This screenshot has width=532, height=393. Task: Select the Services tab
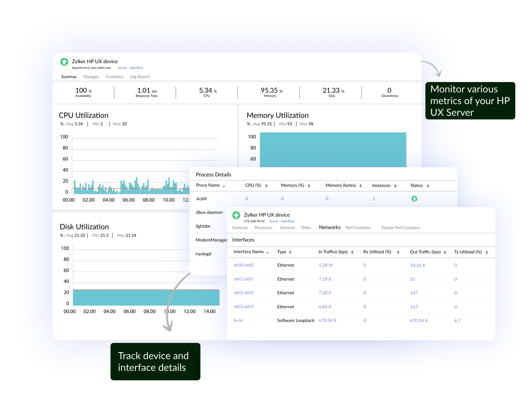click(287, 227)
